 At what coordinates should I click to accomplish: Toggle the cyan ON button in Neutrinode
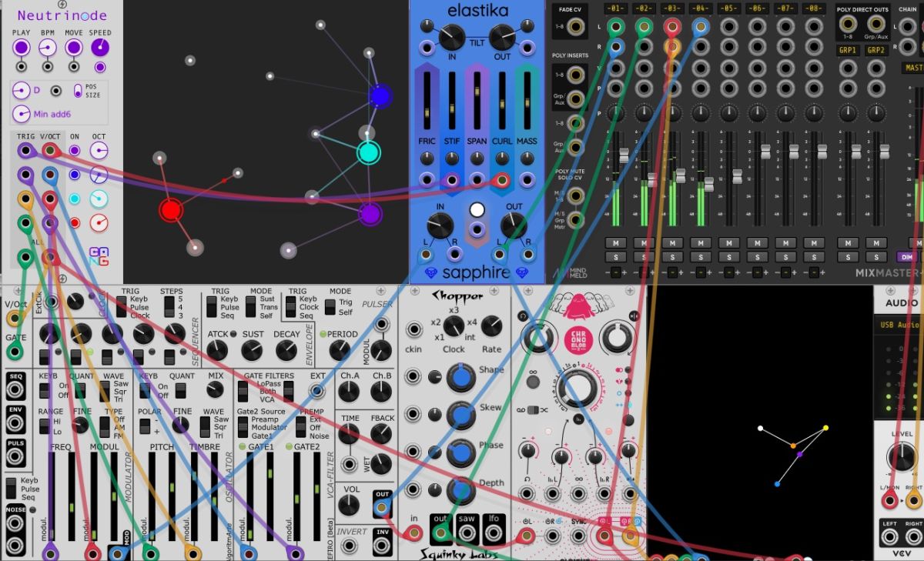(75, 199)
